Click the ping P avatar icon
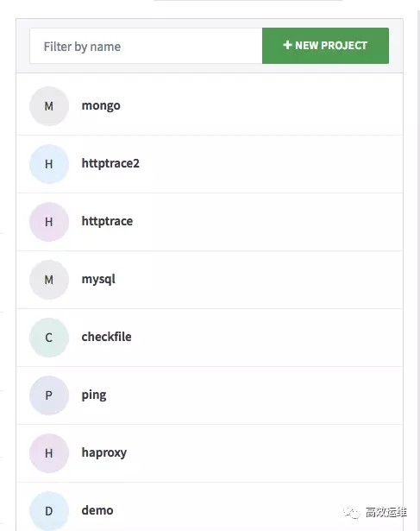 [x=49, y=395]
